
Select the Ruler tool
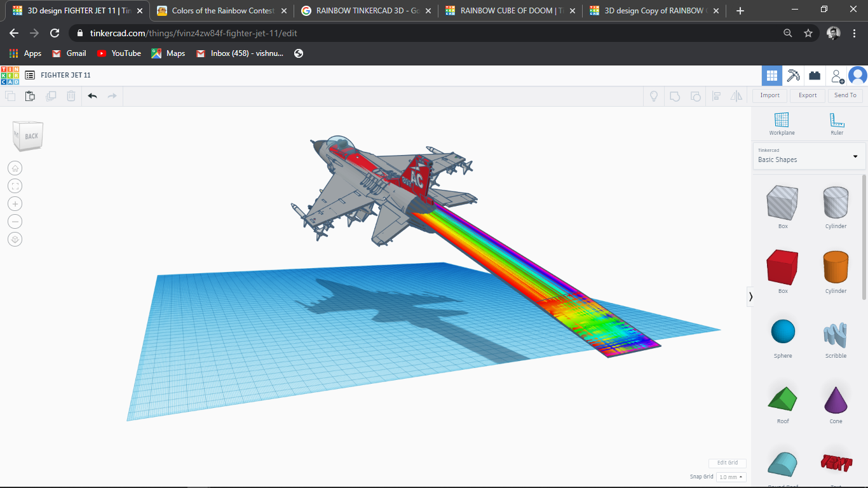pos(837,123)
